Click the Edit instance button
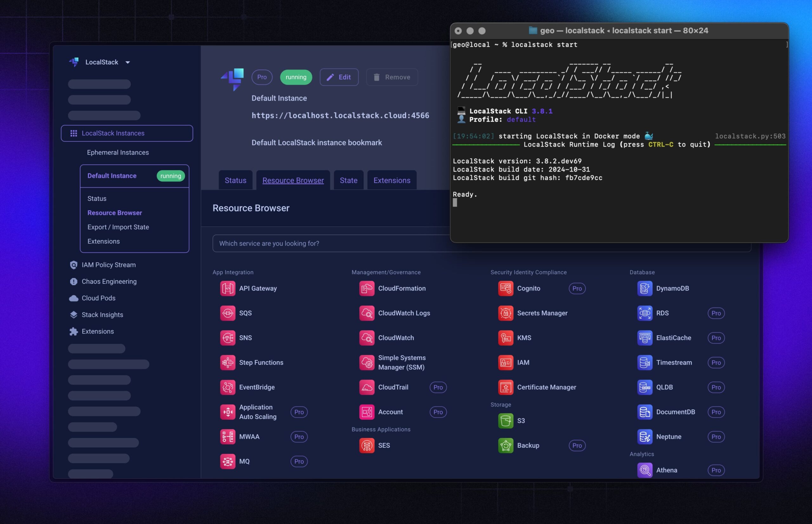 coord(339,77)
